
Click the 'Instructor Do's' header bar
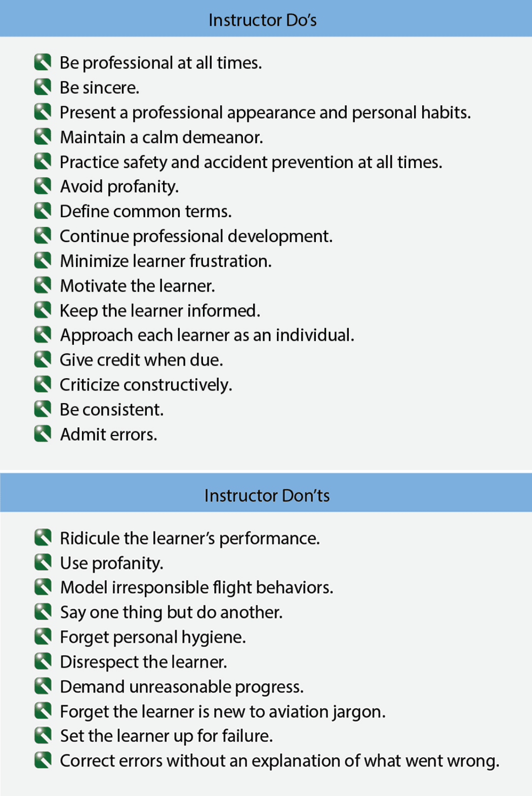tap(266, 18)
